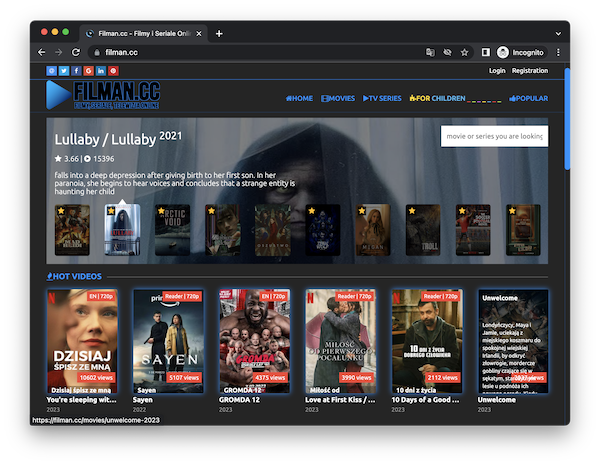
Task: Open the Unwelcome movie card
Action: [x=514, y=341]
